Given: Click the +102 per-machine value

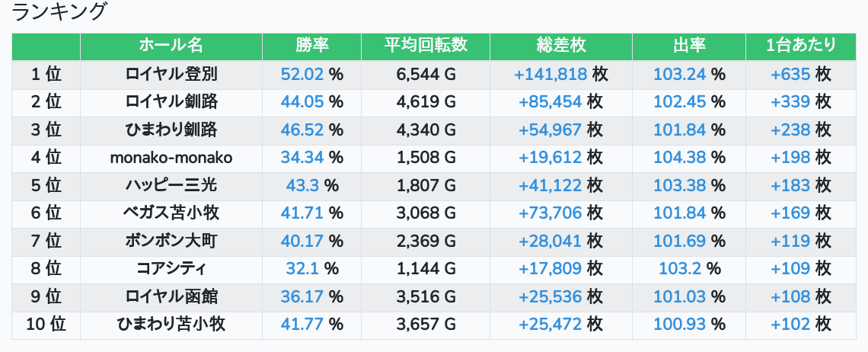Looking at the screenshot, I should coord(790,325).
